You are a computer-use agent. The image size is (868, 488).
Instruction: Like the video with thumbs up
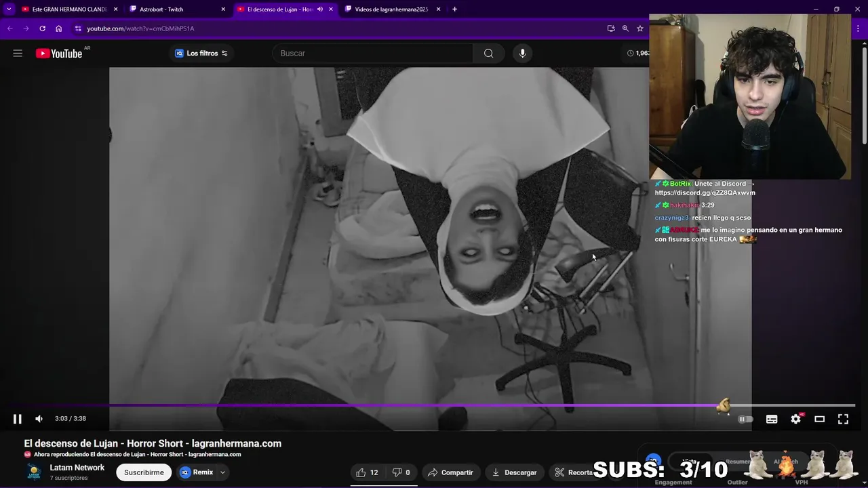[367, 472]
